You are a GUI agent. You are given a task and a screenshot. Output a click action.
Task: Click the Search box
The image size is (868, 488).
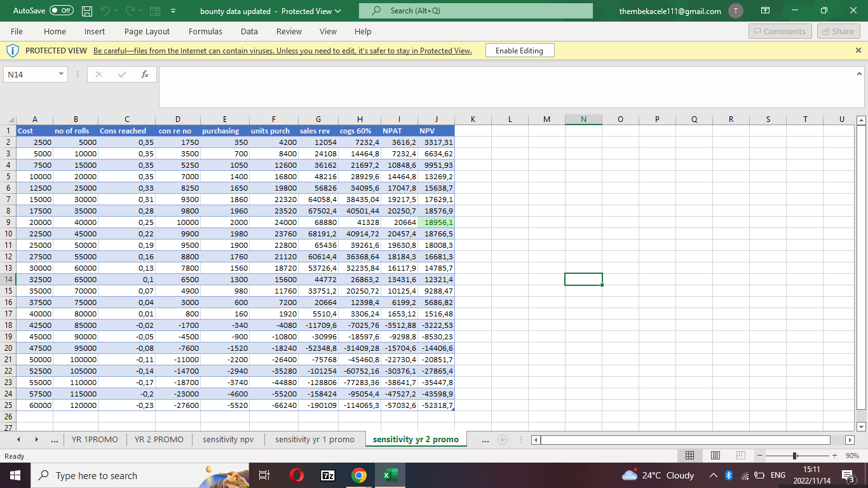[475, 11]
